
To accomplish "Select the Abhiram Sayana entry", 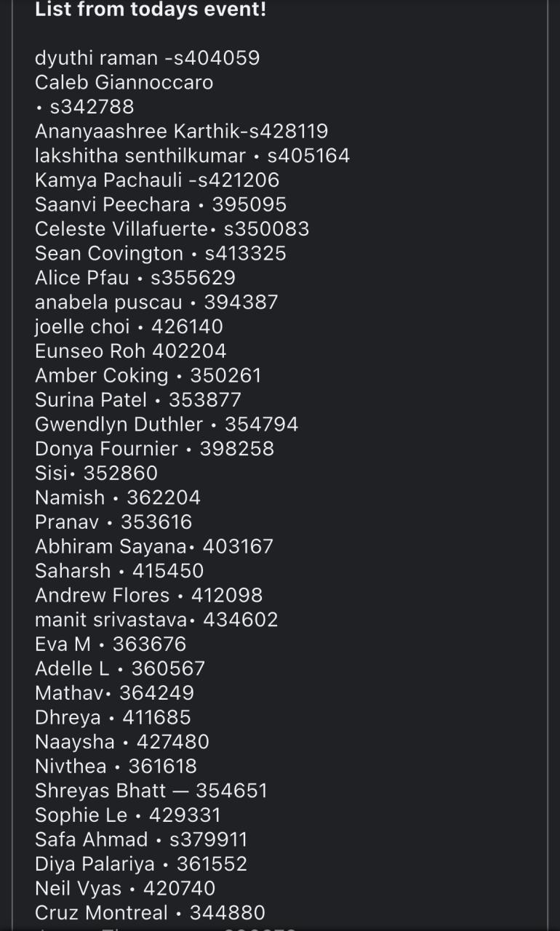I will click(x=154, y=546).
